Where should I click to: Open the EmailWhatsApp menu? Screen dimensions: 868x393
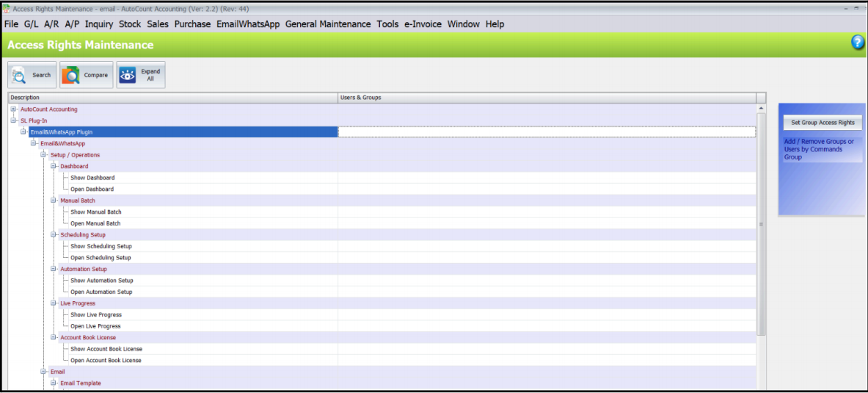(x=248, y=24)
